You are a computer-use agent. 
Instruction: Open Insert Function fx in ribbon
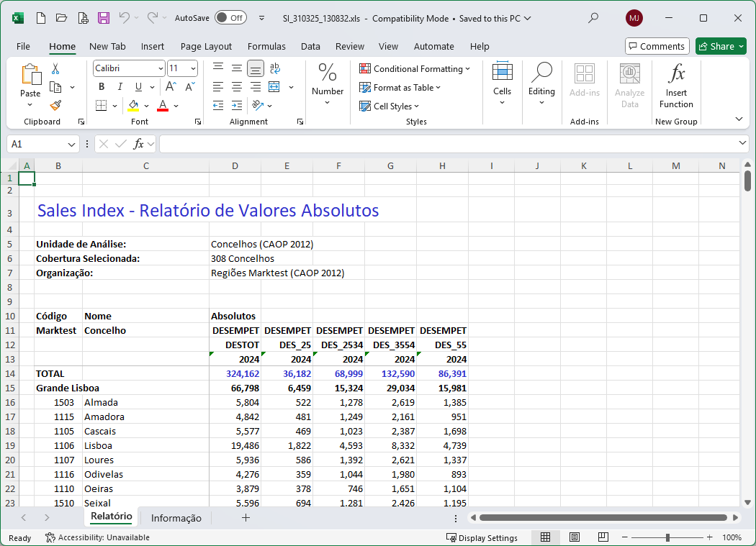coord(676,85)
